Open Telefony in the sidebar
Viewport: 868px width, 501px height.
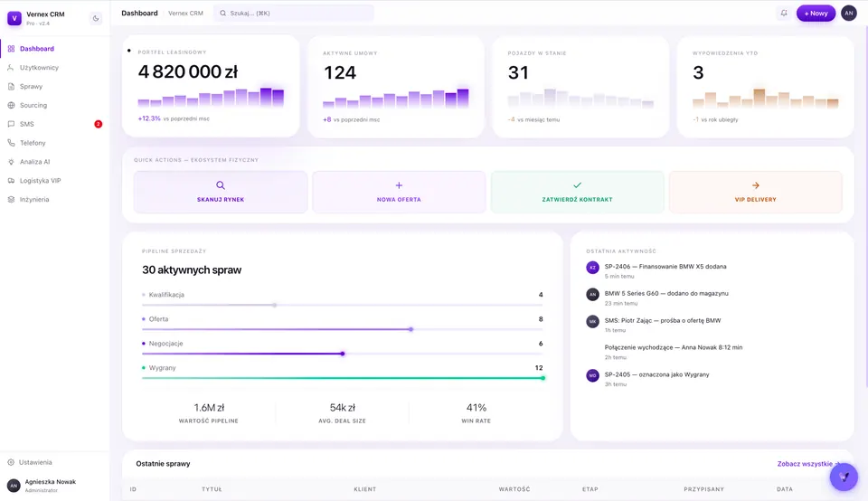point(55,143)
